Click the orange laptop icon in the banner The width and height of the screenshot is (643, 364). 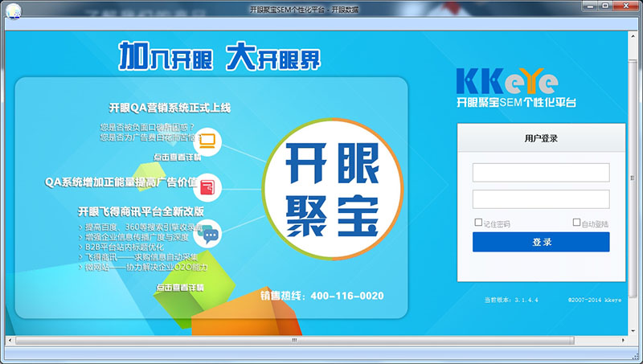coord(207,142)
